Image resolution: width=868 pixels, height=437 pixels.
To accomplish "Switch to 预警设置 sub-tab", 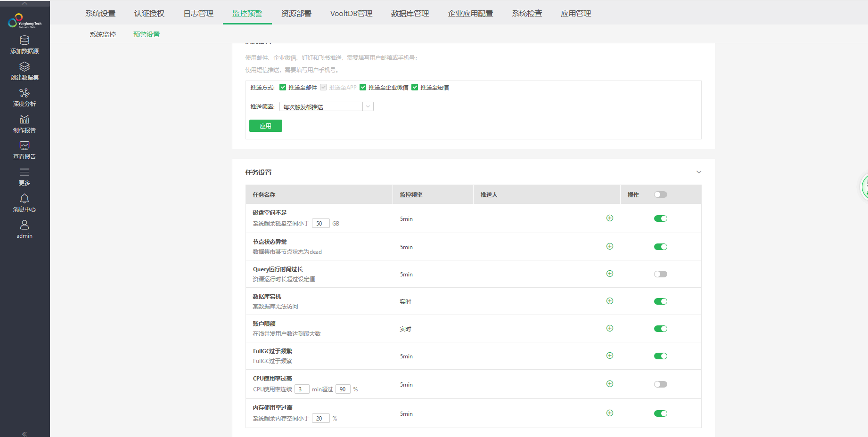I will [x=147, y=34].
